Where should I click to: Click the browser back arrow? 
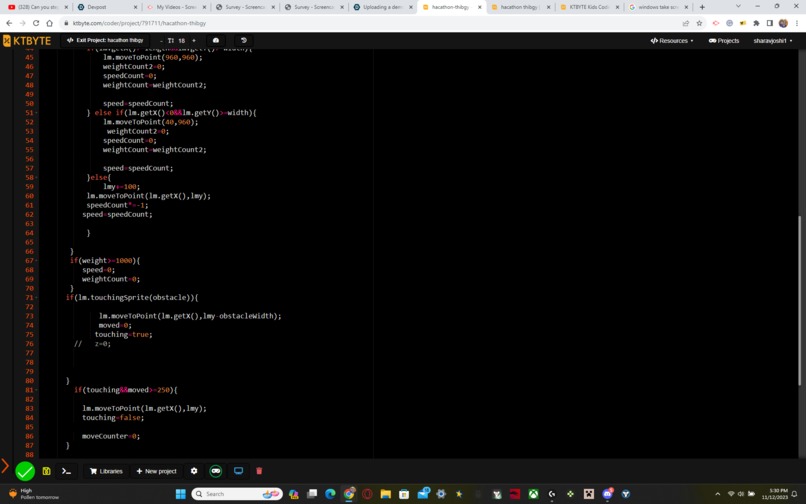click(x=9, y=23)
